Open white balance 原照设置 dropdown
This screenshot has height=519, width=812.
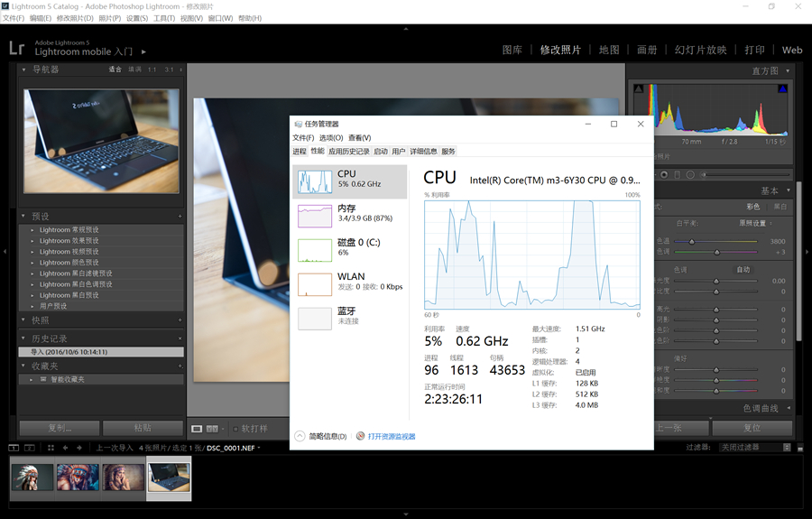tap(755, 223)
